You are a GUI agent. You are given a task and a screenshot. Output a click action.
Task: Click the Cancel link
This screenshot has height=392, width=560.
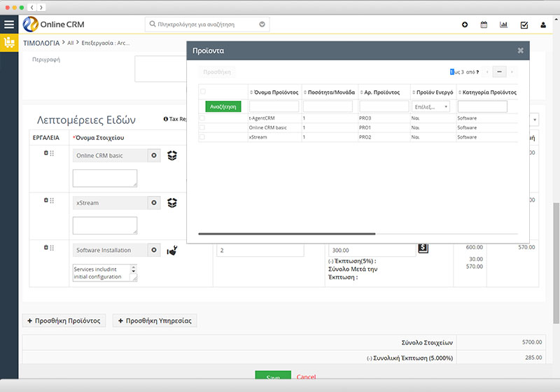[x=306, y=377]
